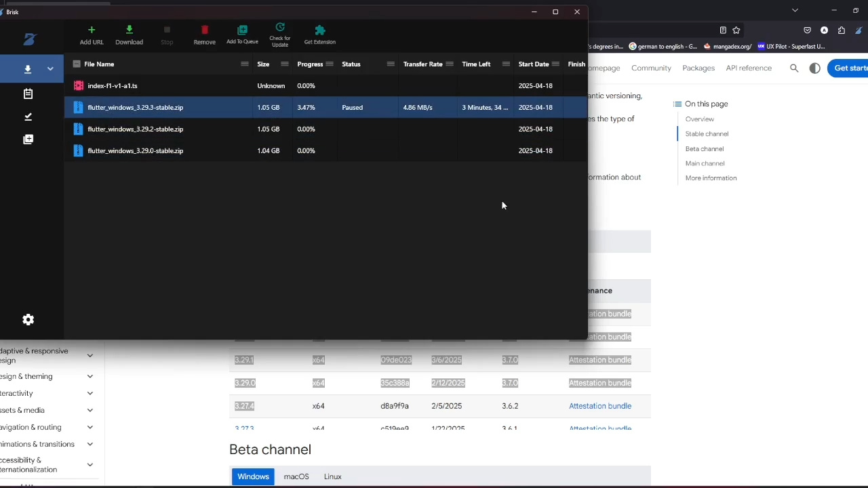Open the finished downloads checkmark sidebar icon
Viewport: 868px width, 488px height.
pos(28,117)
